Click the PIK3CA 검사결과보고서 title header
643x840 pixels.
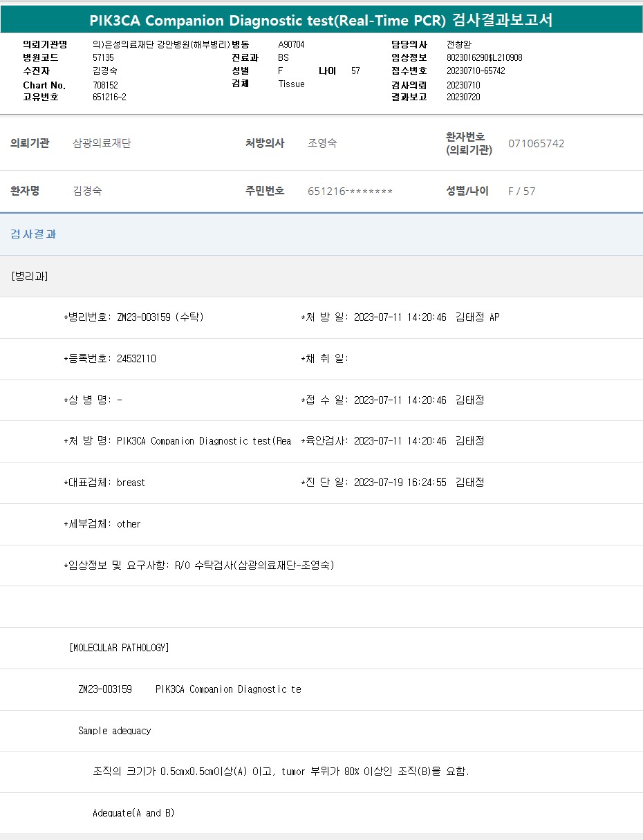click(x=321, y=20)
